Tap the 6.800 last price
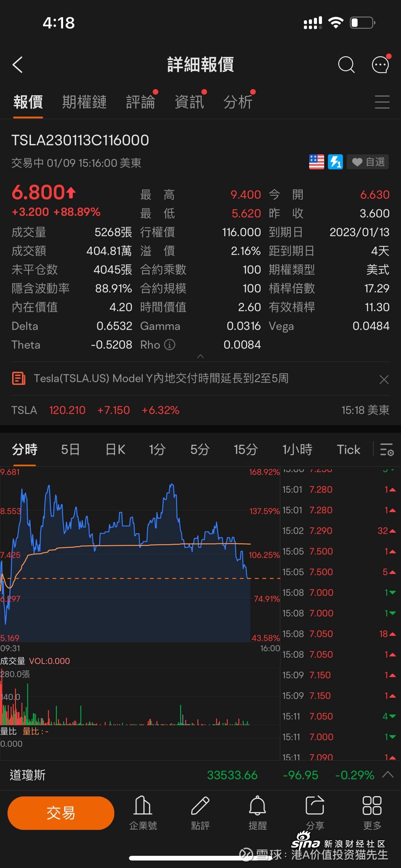 pos(44,192)
